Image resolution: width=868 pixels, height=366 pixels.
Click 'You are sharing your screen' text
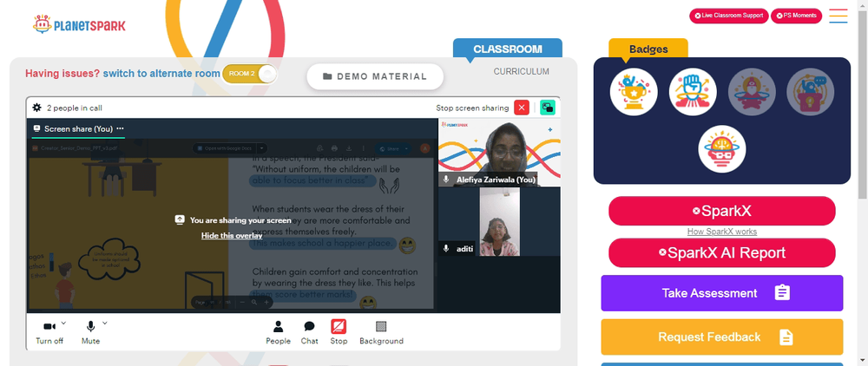pos(240,220)
